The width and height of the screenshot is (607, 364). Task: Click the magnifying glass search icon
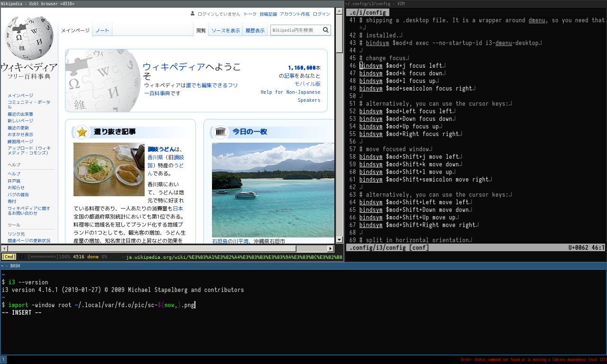coord(326,30)
